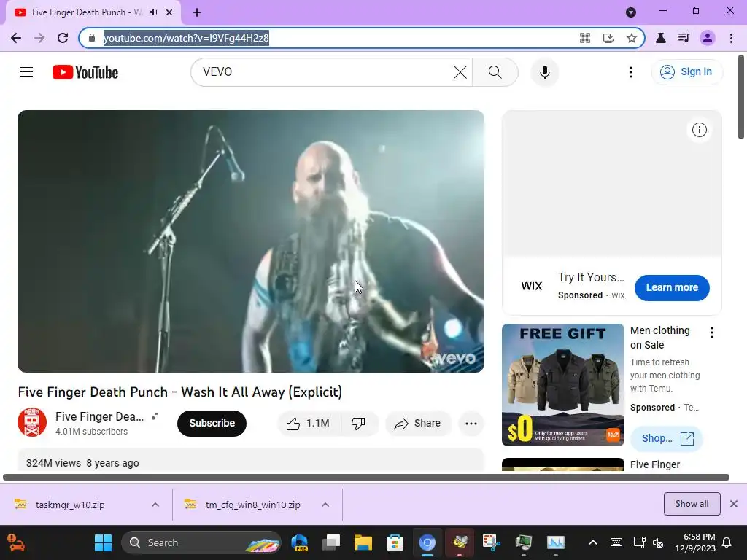Open the FREE GIFT Temu ad thumbnail
747x560 pixels.
tap(562, 385)
